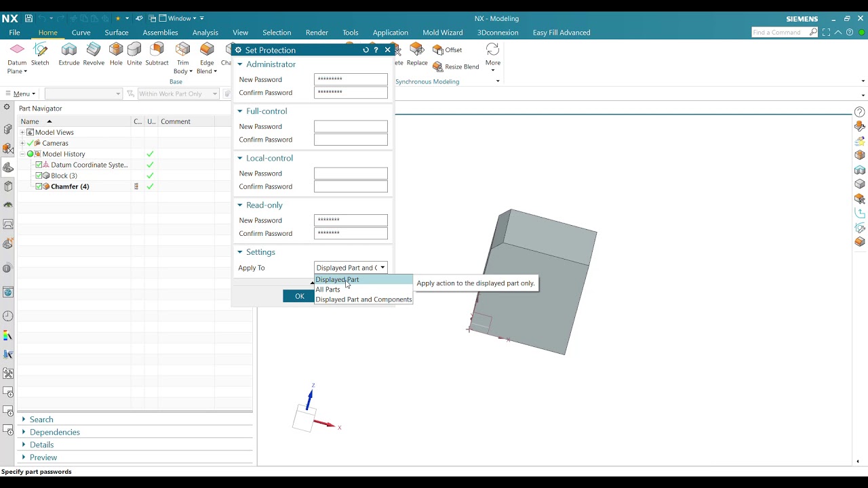Select the Datum Plane tool
This screenshot has width=868, height=488.
(x=17, y=58)
